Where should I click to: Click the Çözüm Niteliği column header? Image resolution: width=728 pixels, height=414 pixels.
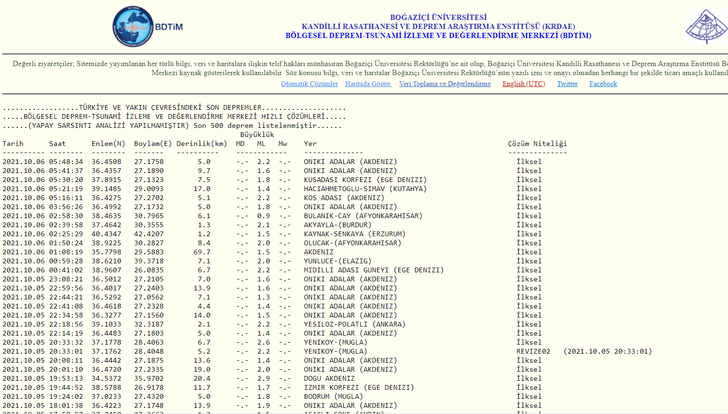(x=536, y=144)
